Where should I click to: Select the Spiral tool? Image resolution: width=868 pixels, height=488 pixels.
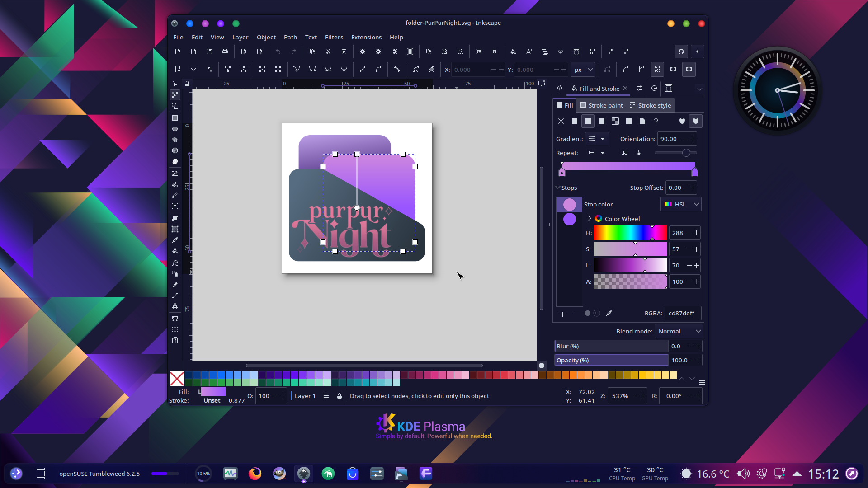coord(175,161)
